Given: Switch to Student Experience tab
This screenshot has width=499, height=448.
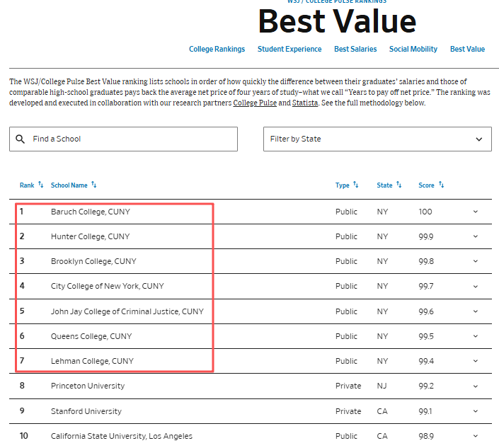Looking at the screenshot, I should pos(289,50).
